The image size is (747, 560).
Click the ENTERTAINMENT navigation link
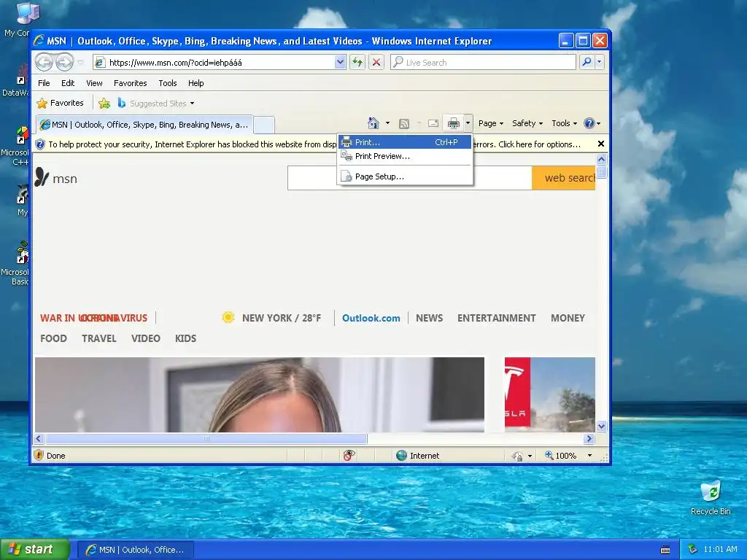[x=496, y=318]
